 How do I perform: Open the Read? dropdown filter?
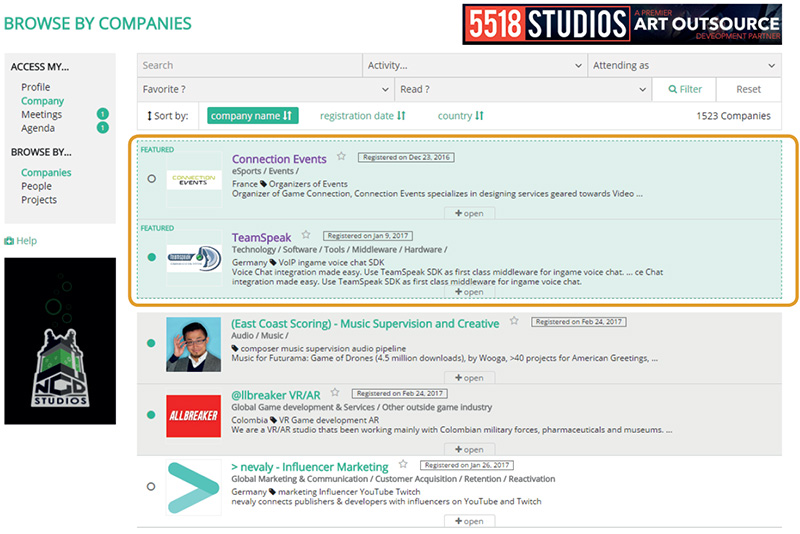pyautogui.click(x=523, y=89)
